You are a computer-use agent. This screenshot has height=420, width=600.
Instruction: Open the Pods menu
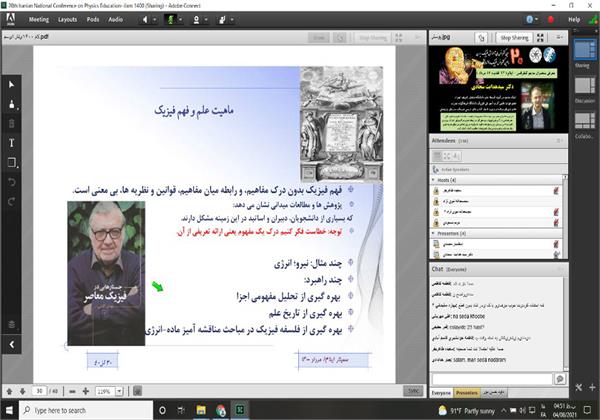[x=93, y=19]
